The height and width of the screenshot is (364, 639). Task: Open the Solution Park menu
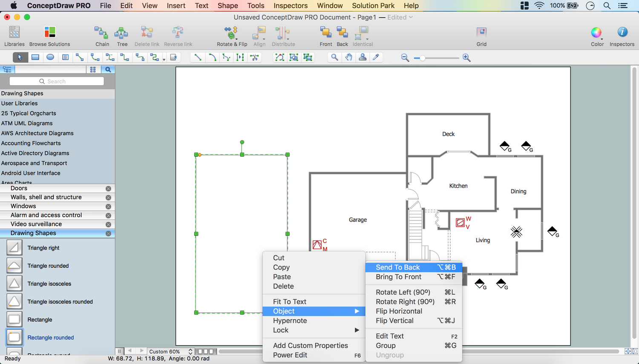[373, 6]
